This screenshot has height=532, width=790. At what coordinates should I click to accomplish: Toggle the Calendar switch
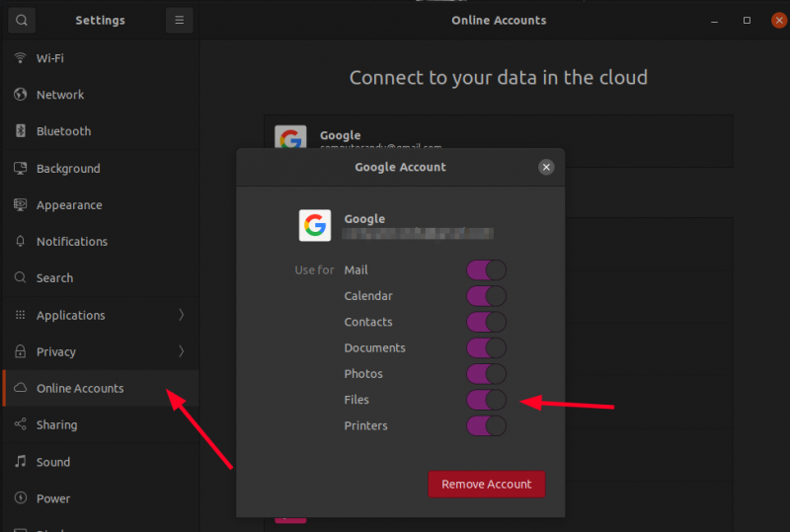pyautogui.click(x=486, y=296)
